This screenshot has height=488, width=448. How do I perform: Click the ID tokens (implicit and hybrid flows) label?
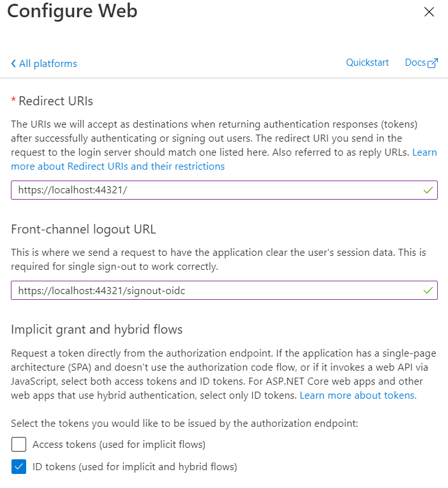point(135,467)
